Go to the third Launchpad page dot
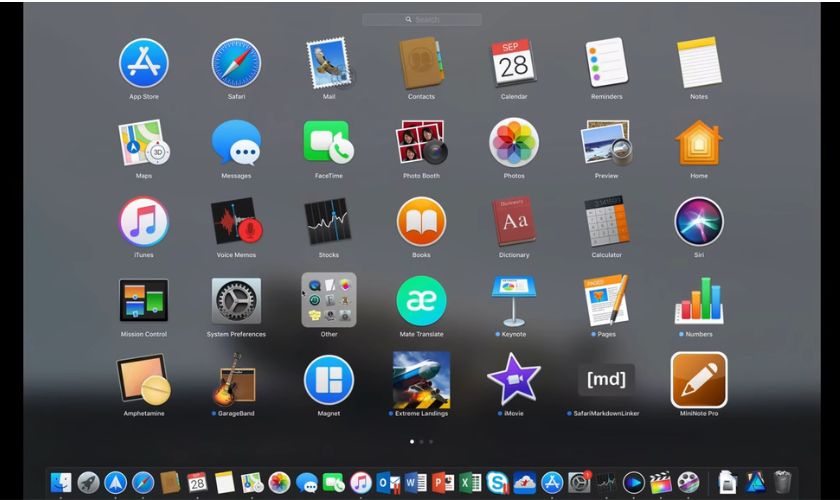Screen dimensions: 840x500 [431, 442]
